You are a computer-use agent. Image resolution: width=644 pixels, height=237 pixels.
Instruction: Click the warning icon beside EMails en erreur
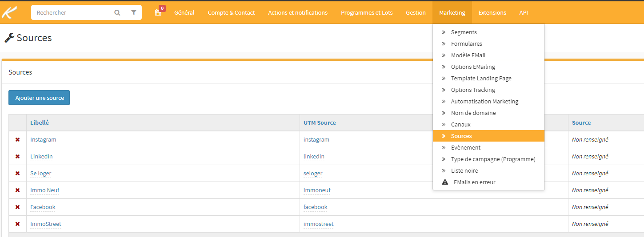click(x=445, y=182)
